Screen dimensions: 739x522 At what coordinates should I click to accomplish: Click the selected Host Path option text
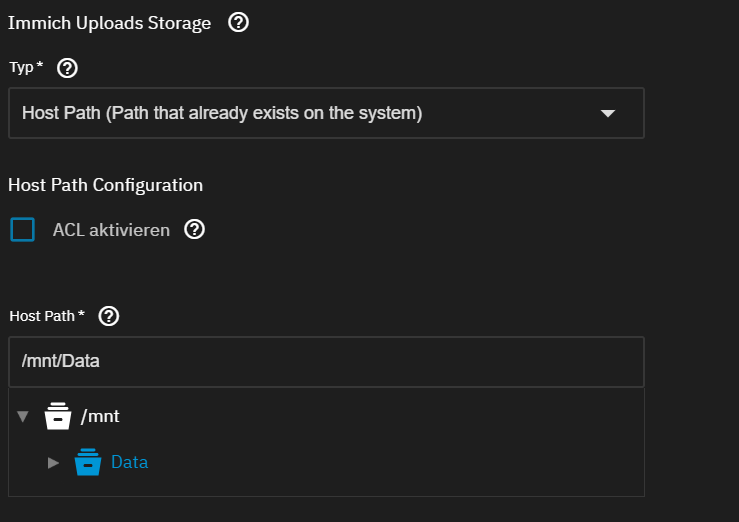pos(222,113)
